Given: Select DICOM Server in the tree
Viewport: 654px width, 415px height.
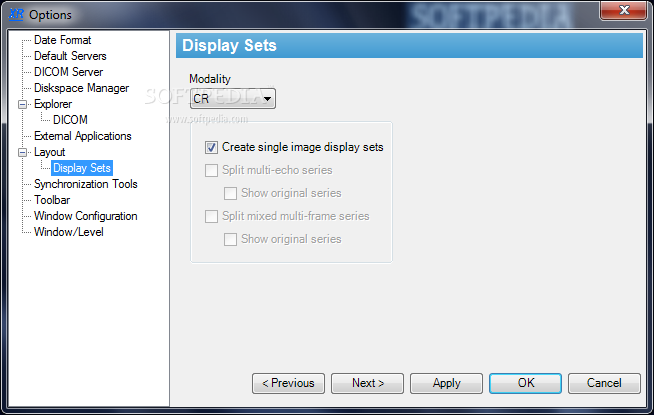Looking at the screenshot, I should [68, 72].
